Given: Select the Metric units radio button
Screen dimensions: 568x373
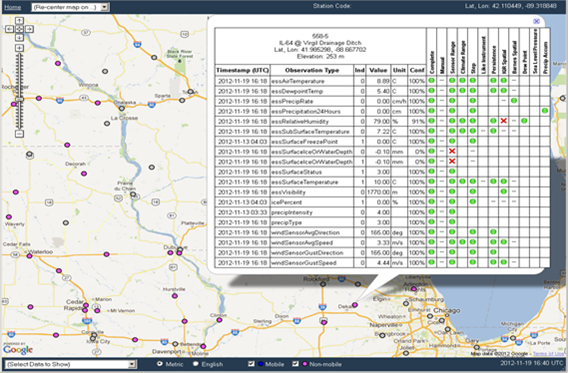Looking at the screenshot, I should 160,364.
